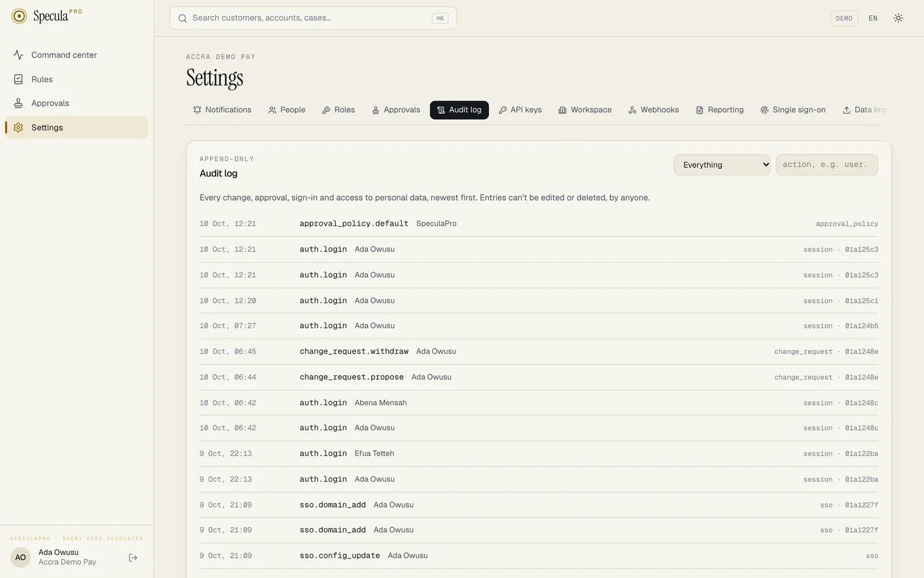924x578 pixels.
Task: Click the AO user avatar
Action: (x=21, y=558)
